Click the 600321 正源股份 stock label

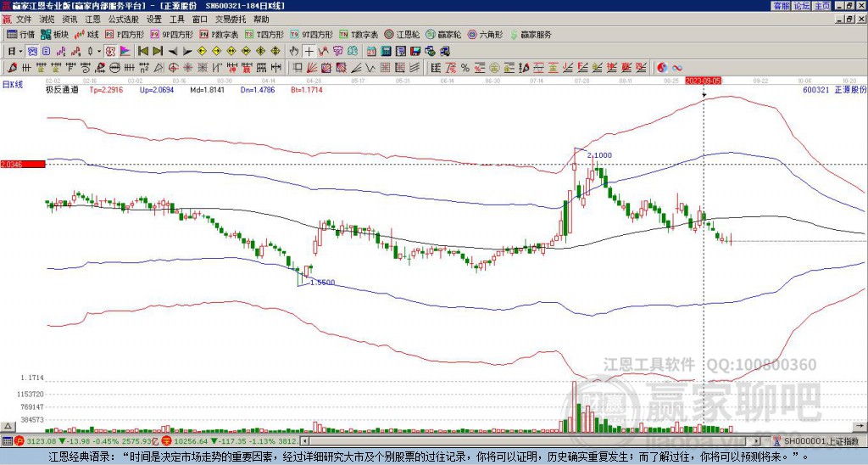(x=834, y=89)
